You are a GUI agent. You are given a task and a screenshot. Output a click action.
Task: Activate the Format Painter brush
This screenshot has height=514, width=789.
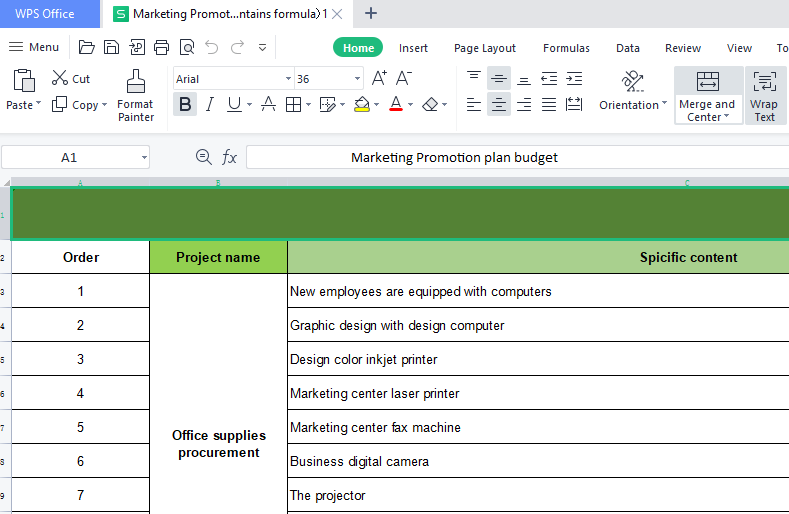click(135, 96)
